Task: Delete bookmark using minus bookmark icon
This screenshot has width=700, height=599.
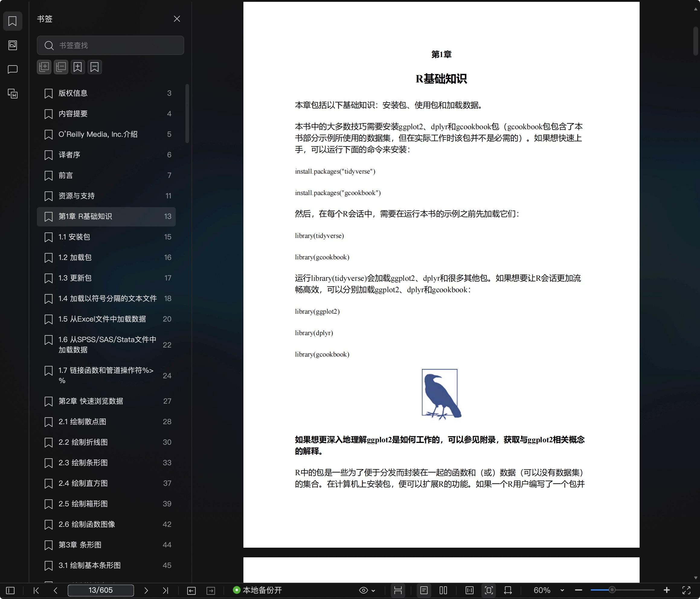Action: click(x=95, y=67)
